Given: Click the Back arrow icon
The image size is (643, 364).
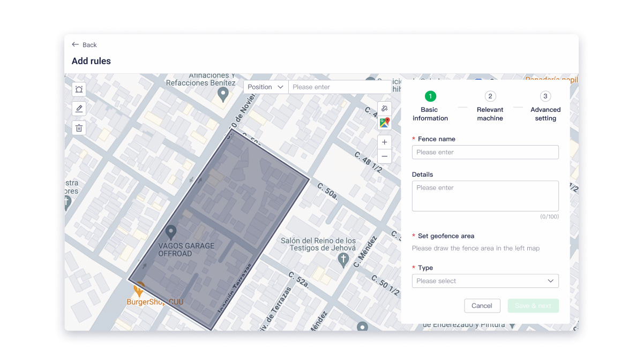Looking at the screenshot, I should (x=76, y=44).
